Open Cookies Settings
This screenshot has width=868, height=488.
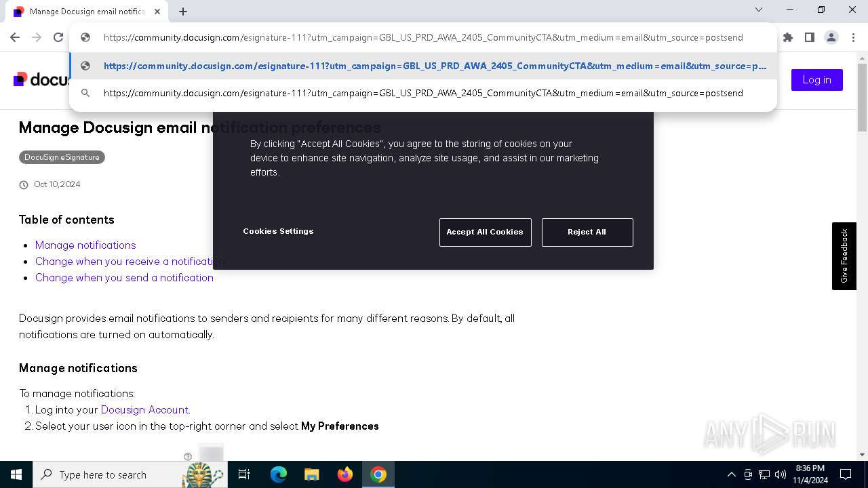point(278,231)
